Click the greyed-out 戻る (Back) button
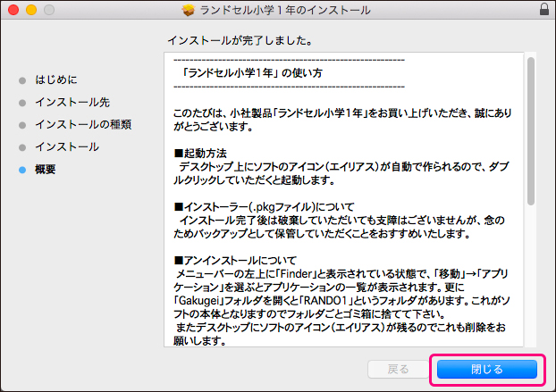Screen dimensions: 556x392 click(398, 370)
